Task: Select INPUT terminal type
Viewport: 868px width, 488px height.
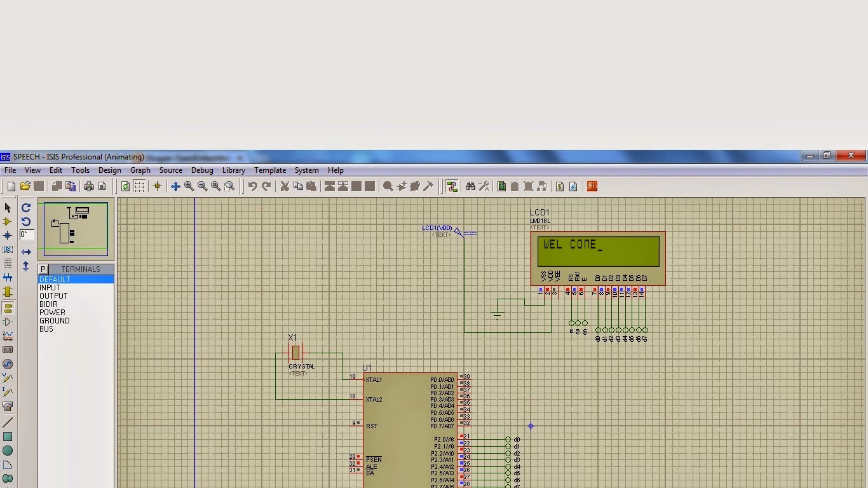Action: click(50, 287)
